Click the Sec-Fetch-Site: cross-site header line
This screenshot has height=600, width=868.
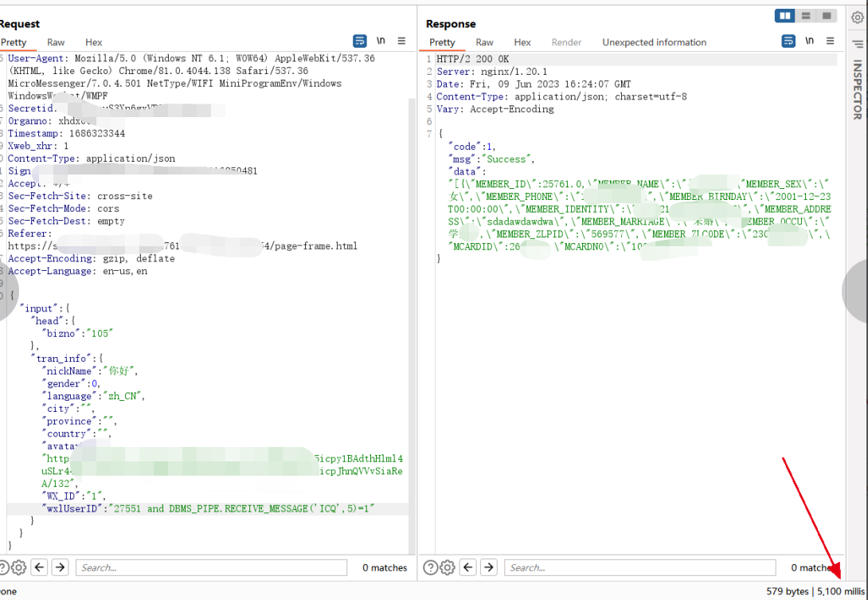pos(80,196)
